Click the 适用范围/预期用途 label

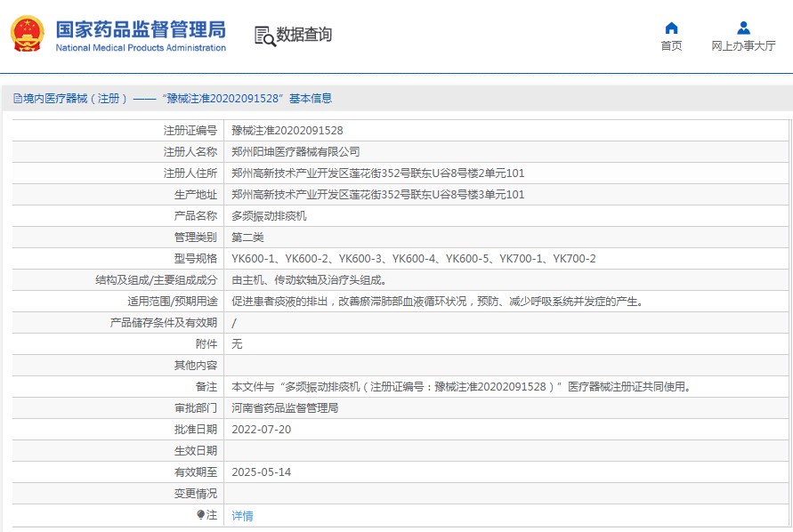tap(173, 302)
